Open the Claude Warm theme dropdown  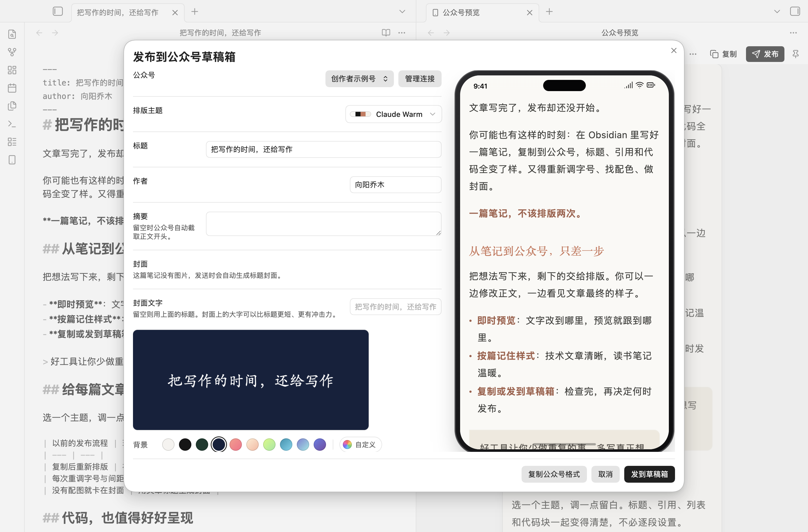[393, 114]
